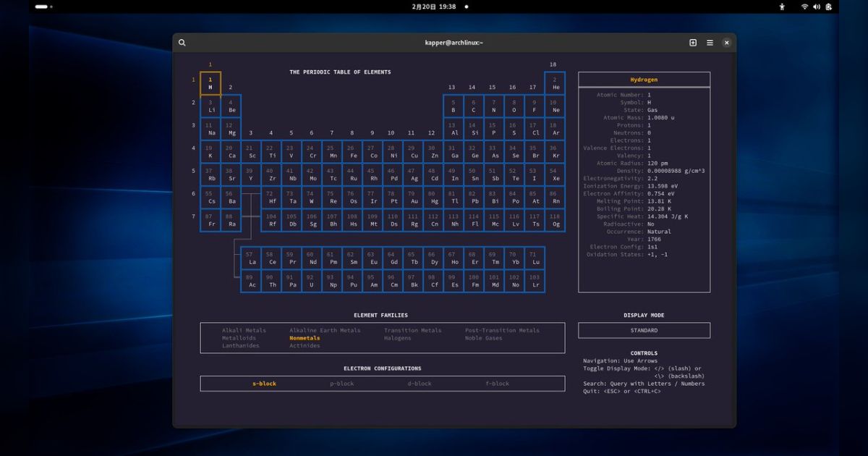Select the Helium (He) element cell

pos(555,82)
